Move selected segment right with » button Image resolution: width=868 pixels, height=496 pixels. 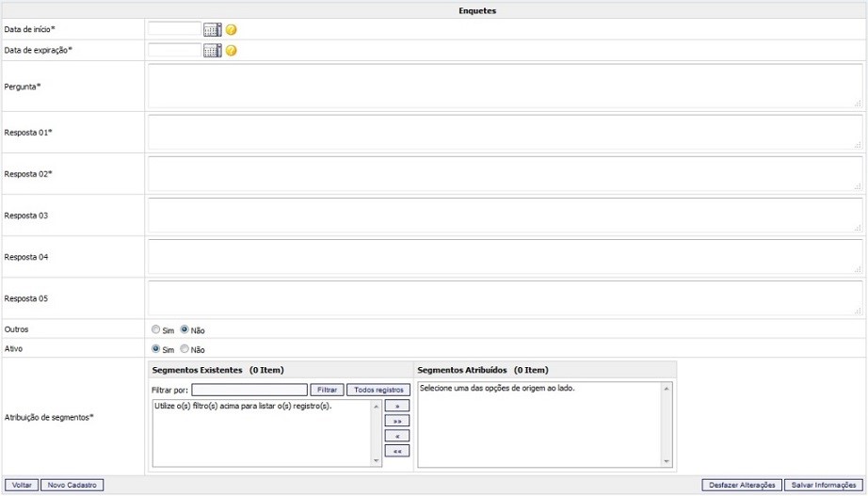point(396,406)
